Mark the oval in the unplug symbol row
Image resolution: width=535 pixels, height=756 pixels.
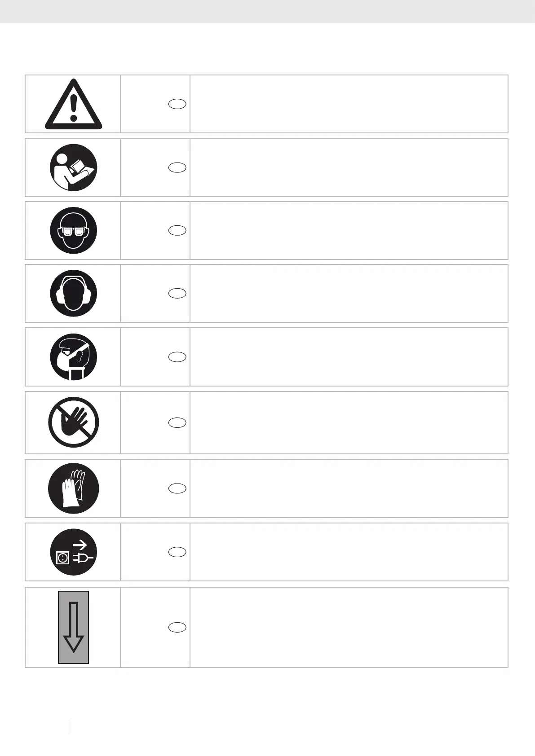(x=177, y=552)
